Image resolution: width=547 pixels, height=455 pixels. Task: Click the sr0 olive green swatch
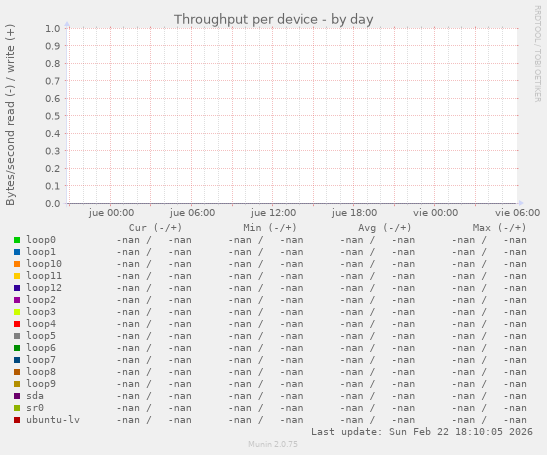(x=17, y=408)
